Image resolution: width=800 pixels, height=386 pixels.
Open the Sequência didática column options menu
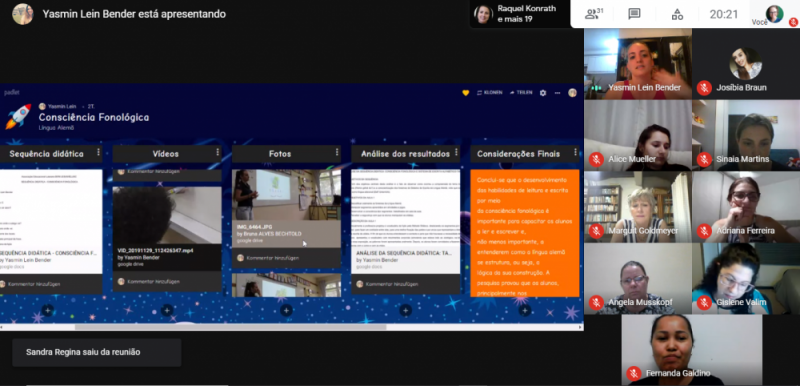[98, 152]
